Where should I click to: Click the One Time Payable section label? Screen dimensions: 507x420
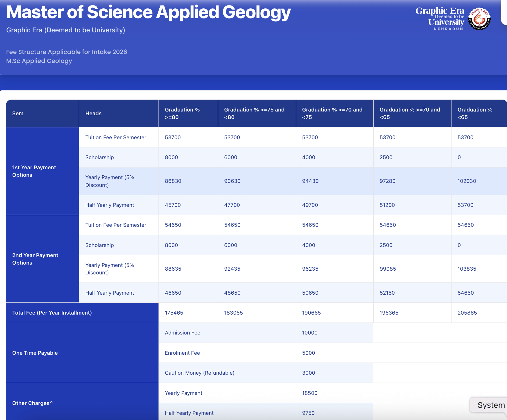pos(35,353)
